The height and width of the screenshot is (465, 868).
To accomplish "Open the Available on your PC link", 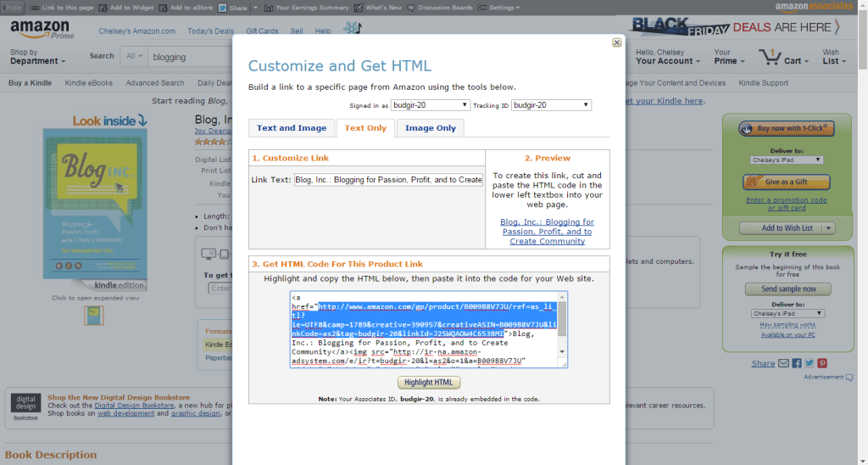I will 787,335.
